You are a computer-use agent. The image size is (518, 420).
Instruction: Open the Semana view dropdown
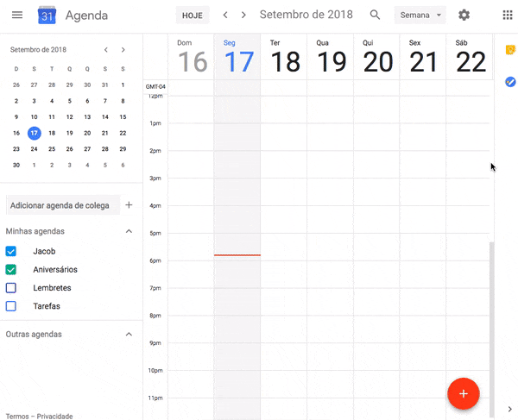pos(420,16)
